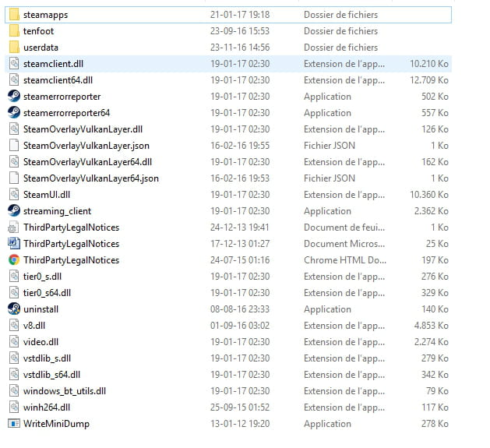Click the steamclient64.dll file name
Screen dimensions: 490x448
58,80
